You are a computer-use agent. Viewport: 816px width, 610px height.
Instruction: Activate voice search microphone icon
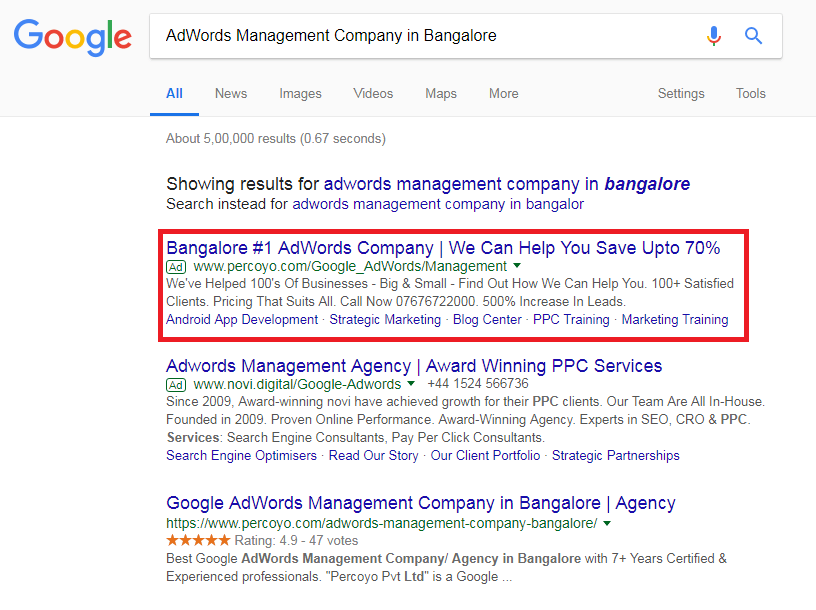713,36
